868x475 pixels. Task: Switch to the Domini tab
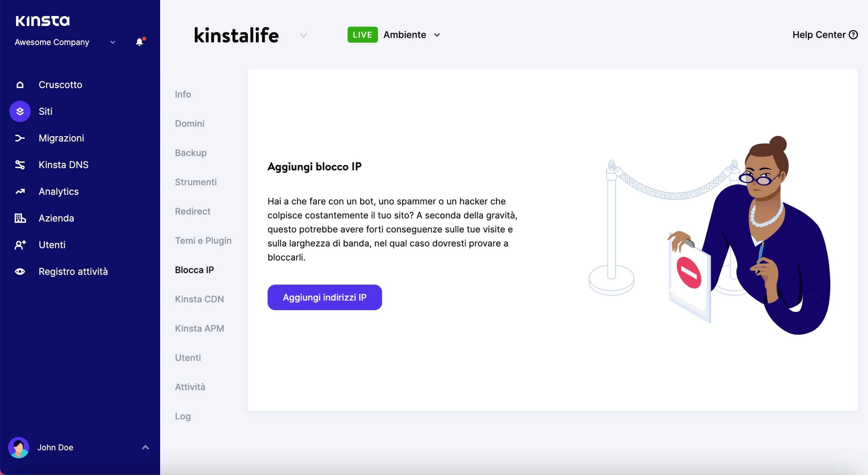point(189,123)
